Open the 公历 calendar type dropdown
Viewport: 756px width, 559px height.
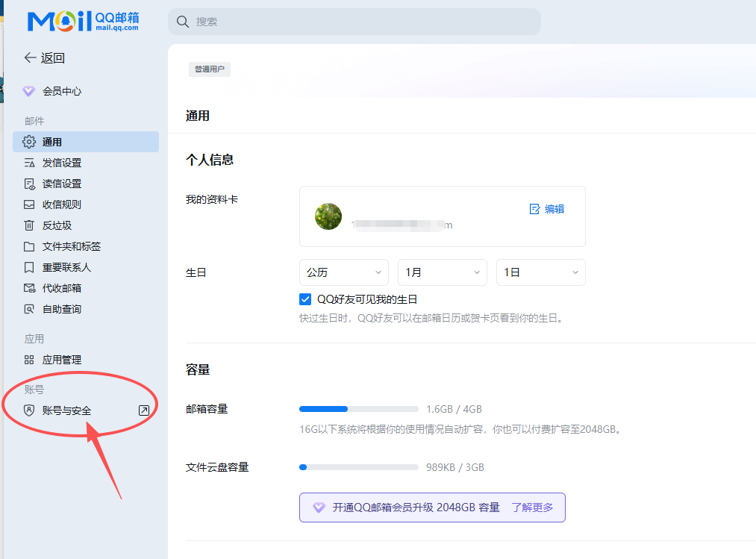[x=343, y=272]
